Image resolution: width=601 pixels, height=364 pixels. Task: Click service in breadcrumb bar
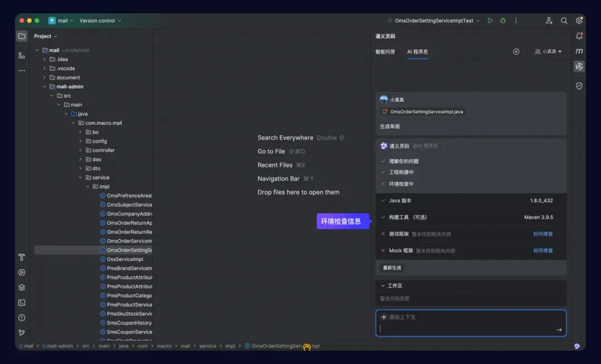coord(208,346)
